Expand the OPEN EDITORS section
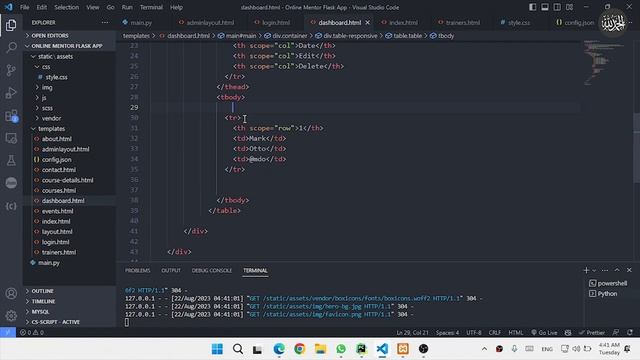This screenshot has height=360, width=640. click(69, 36)
